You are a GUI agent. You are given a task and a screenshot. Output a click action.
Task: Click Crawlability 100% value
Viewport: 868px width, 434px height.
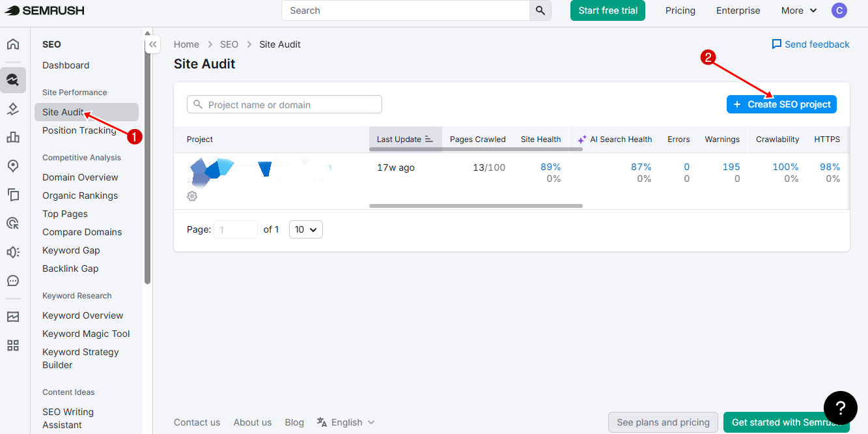785,167
